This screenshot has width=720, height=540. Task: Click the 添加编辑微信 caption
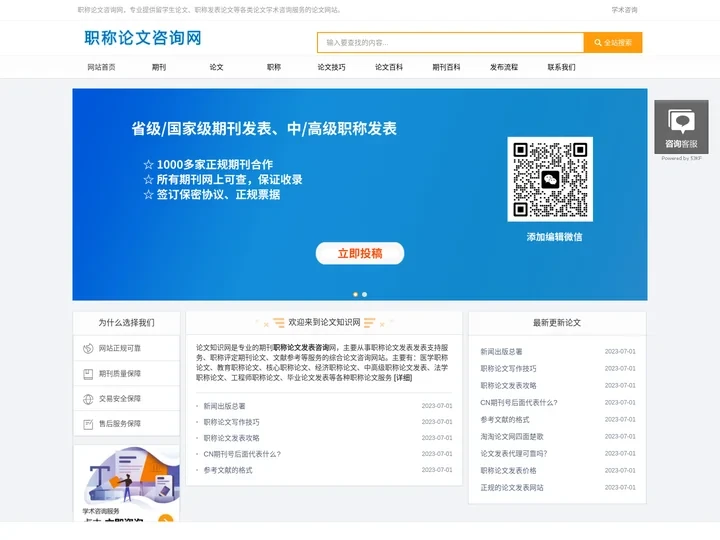[x=554, y=237]
